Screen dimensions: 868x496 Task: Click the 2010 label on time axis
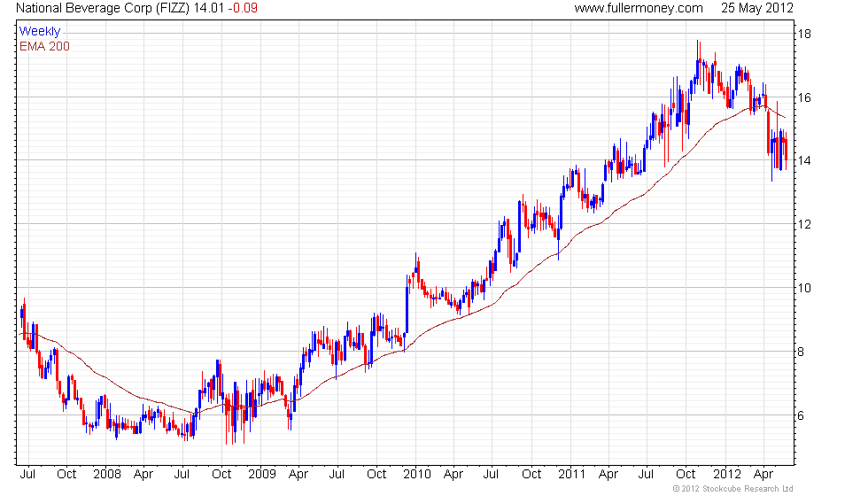(x=417, y=474)
